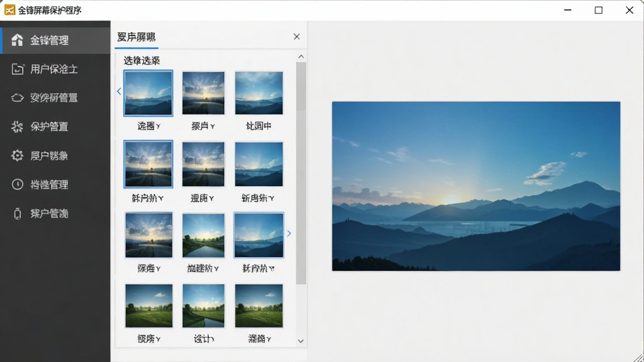Image resolution: width=644 pixels, height=362 pixels.
Task: Click the scroll-up arrow of the thumbnail list
Action: (x=301, y=56)
